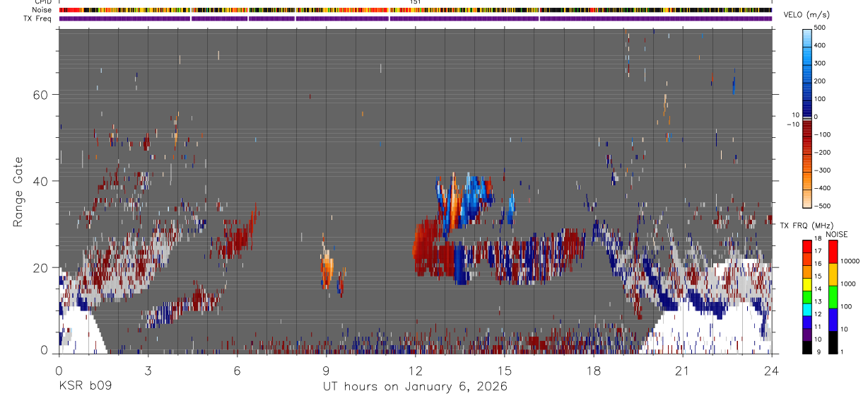The image size is (868, 401).
Task: Click the 14 MHz tick on TX FRQ scale
Action: click(x=819, y=289)
